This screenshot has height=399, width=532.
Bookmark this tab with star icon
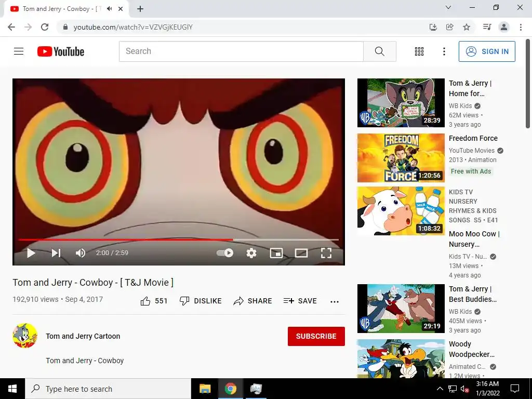pos(467,27)
